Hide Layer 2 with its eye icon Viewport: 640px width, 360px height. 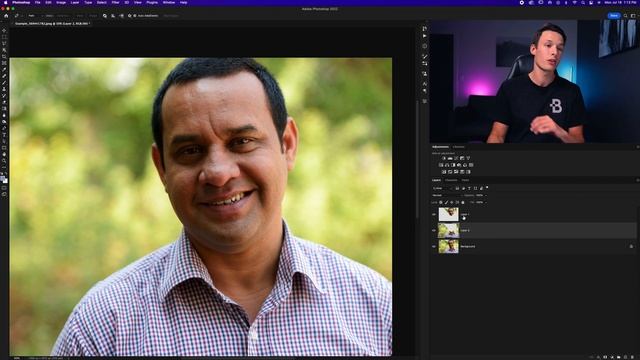coord(434,230)
